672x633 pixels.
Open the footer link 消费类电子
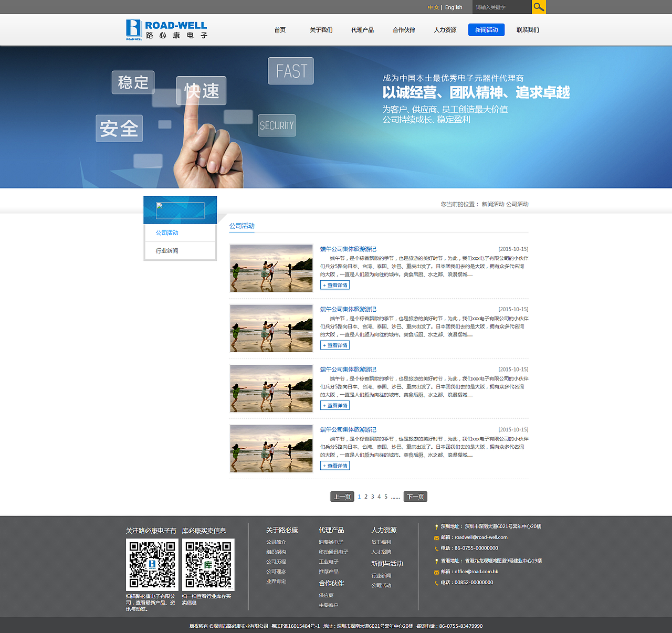[331, 542]
